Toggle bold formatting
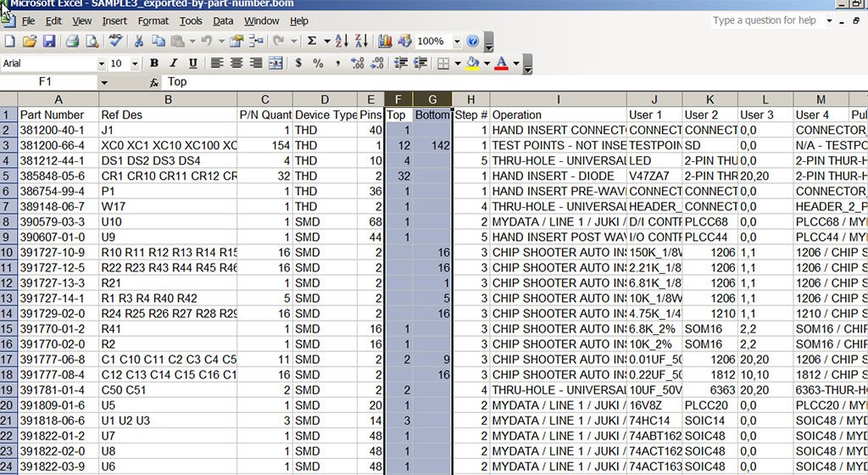868x475 pixels. (154, 63)
